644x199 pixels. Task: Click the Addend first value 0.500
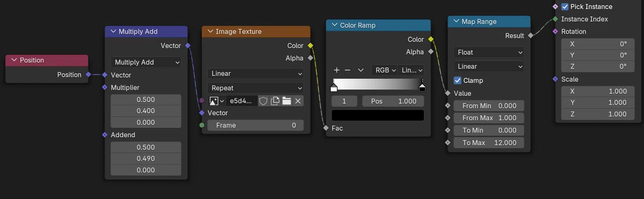pyautogui.click(x=146, y=147)
